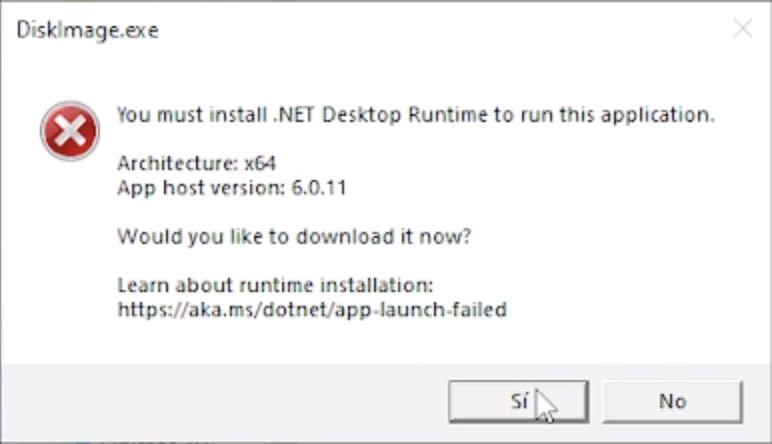The height and width of the screenshot is (444, 772).
Task: Click the DiskImage.exe window title
Action: 88,31
